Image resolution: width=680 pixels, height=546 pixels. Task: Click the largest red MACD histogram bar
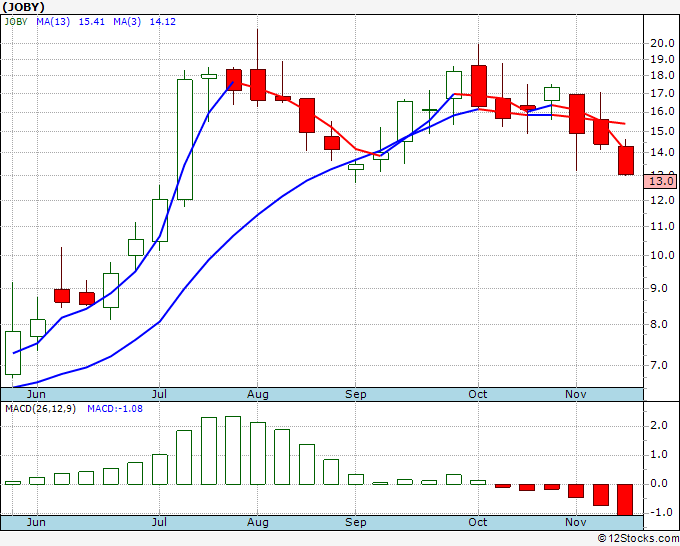[x=625, y=500]
